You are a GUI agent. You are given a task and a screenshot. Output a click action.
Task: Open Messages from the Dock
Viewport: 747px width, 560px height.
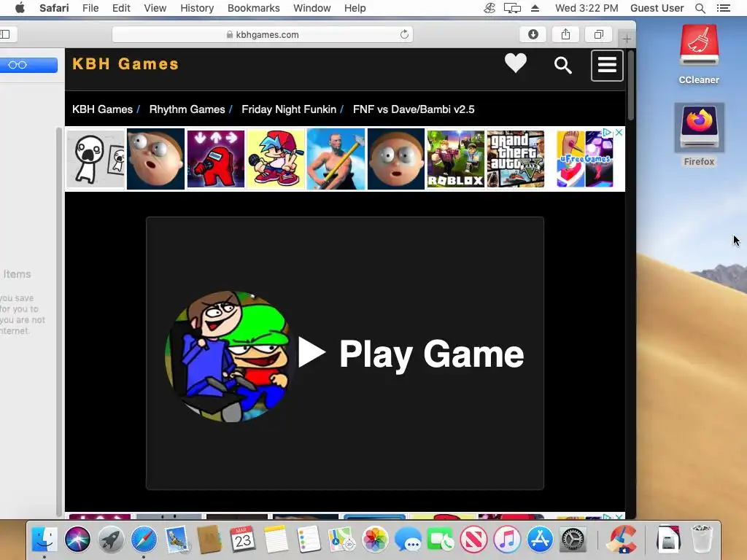point(409,540)
